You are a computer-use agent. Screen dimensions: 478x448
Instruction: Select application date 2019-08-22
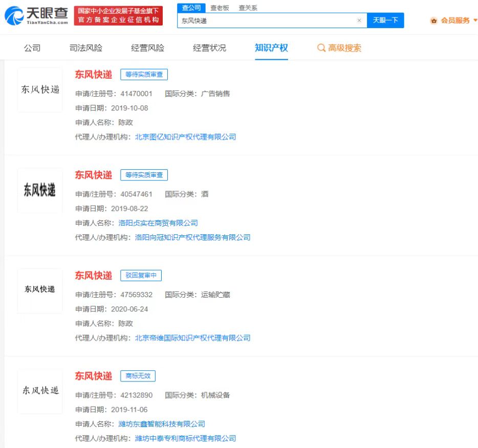[x=129, y=209]
